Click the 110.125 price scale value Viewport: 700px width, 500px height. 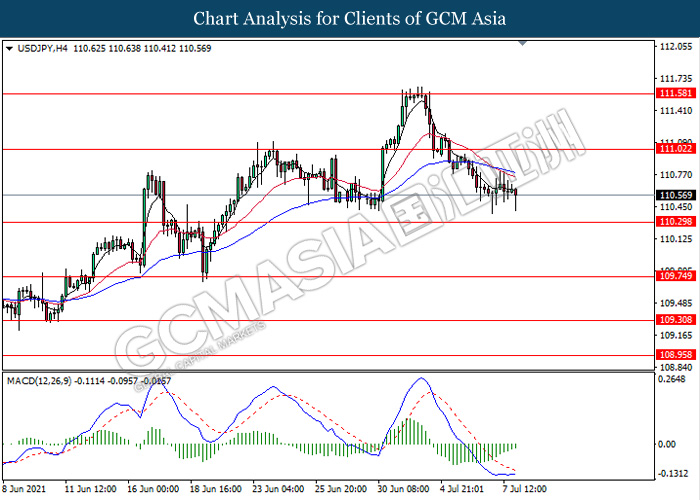coord(676,239)
